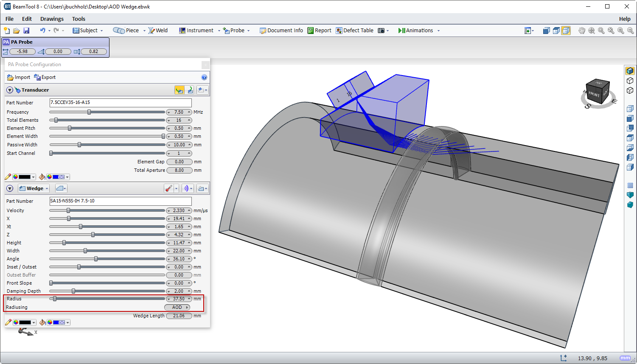Open Weld configuration

pyautogui.click(x=158, y=31)
